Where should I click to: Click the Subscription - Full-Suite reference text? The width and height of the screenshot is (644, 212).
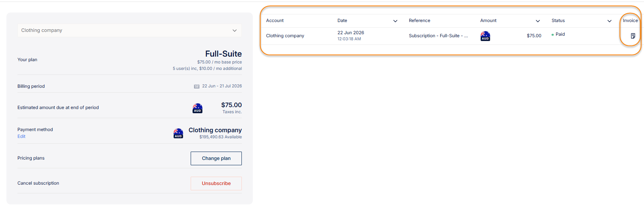438,36
